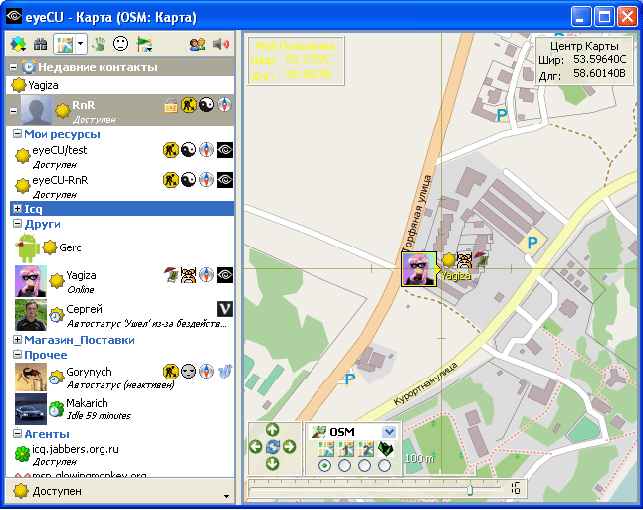Open the OSM map source dropdown
The width and height of the screenshot is (643, 510).
point(389,431)
